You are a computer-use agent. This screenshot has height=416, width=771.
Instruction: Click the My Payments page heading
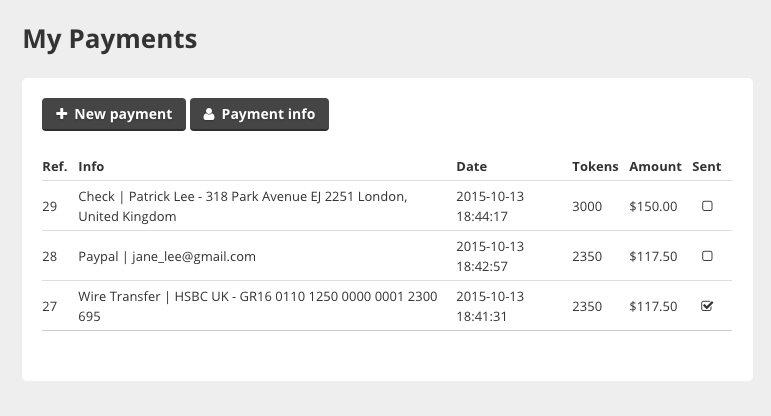[x=110, y=39]
